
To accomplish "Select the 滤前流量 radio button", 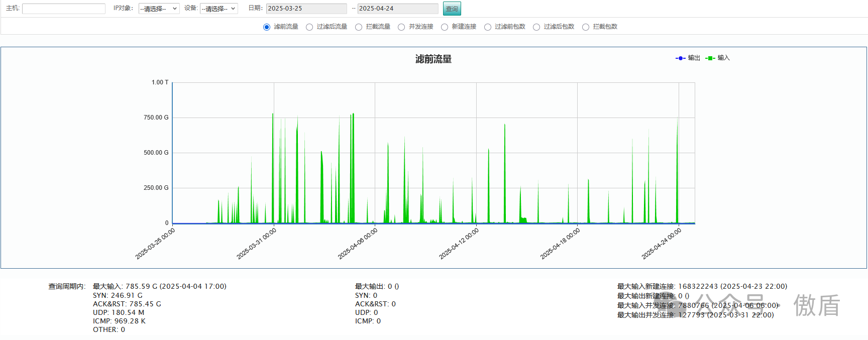I will click(x=267, y=27).
